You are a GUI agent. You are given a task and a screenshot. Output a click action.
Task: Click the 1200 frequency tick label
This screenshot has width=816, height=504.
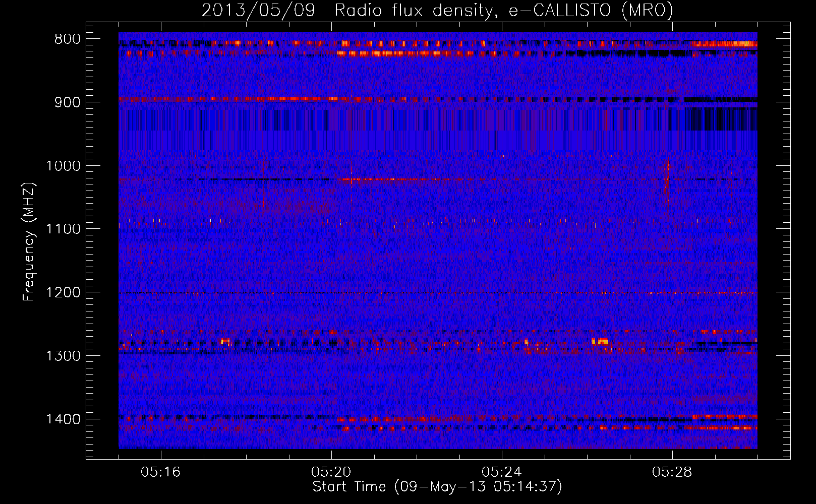click(x=63, y=293)
